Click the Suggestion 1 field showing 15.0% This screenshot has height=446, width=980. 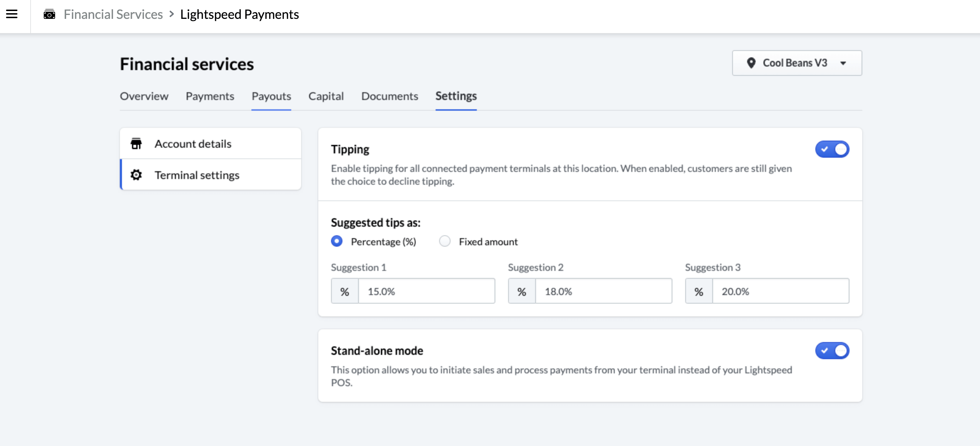pyautogui.click(x=426, y=291)
